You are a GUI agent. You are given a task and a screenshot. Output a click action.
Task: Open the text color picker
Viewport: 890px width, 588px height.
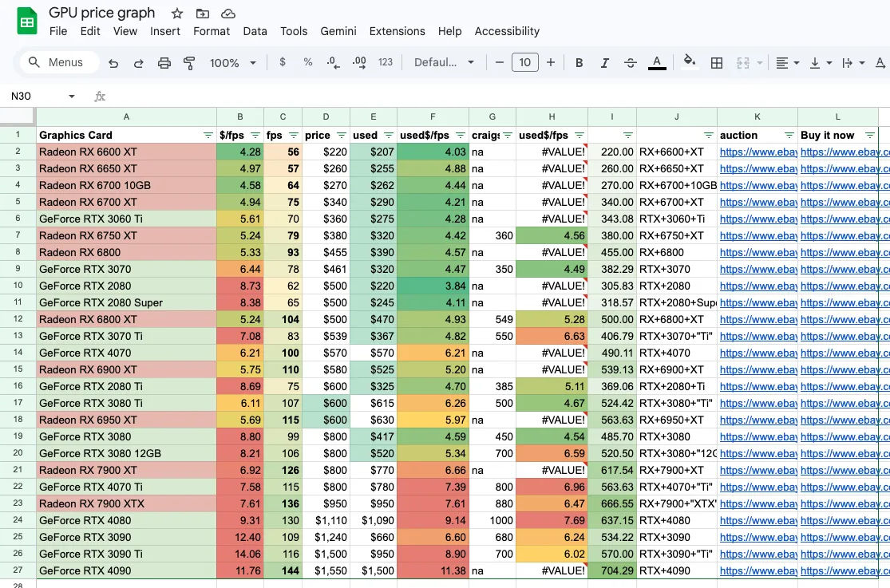click(657, 63)
